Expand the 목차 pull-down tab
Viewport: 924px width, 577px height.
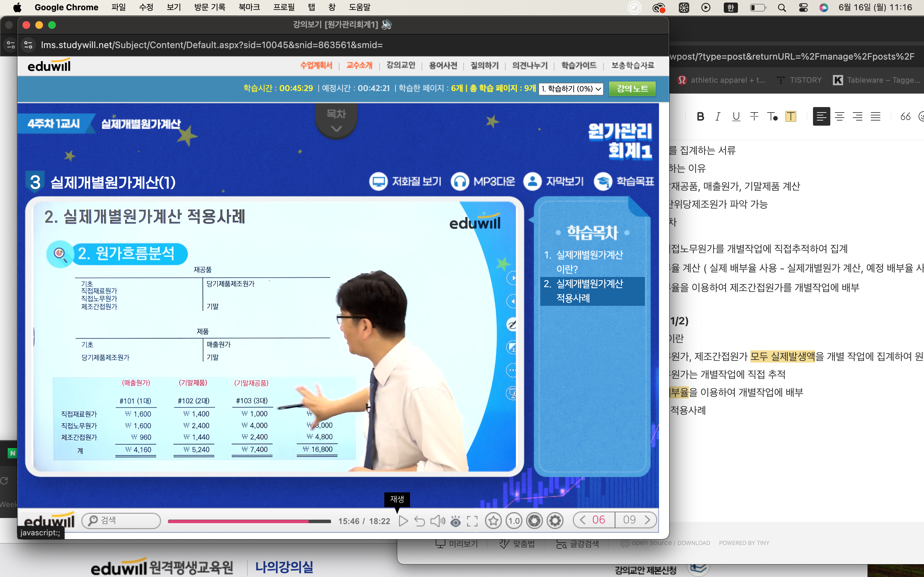tap(336, 121)
